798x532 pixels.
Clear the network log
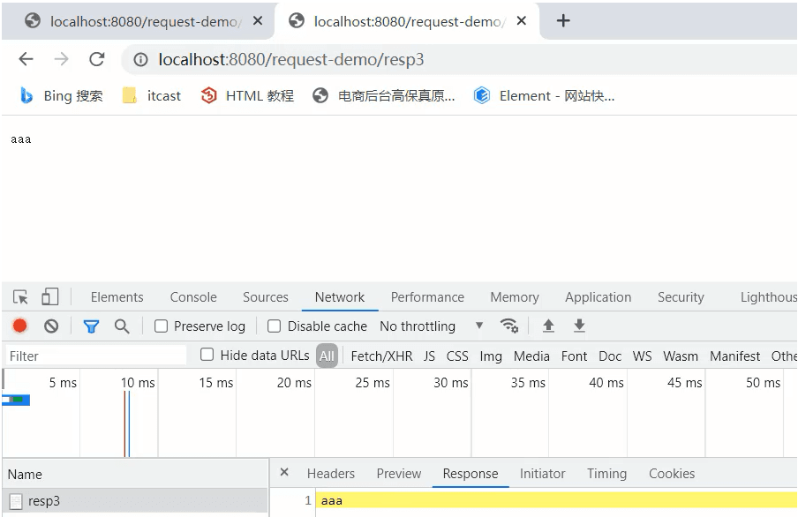click(51, 326)
